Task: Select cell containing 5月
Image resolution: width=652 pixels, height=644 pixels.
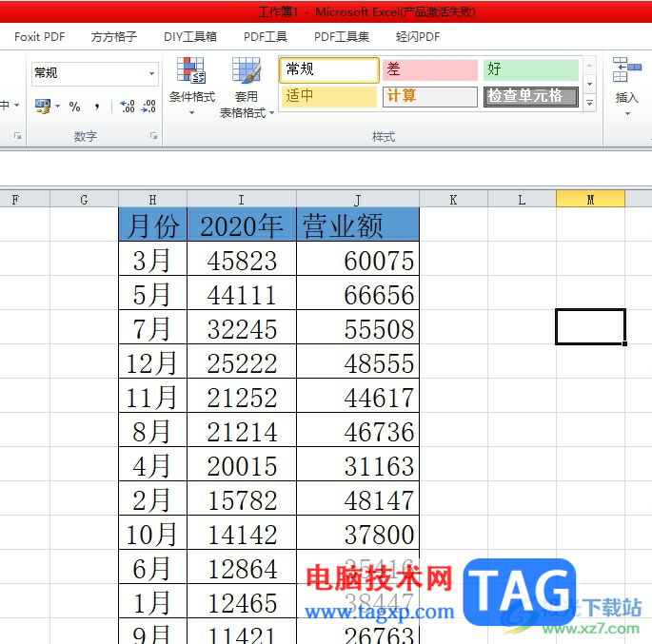Action: (x=152, y=292)
